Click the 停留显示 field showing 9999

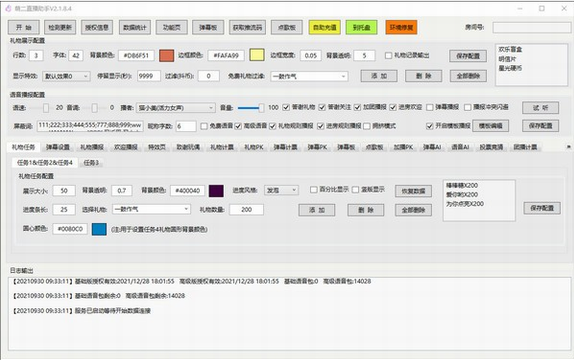149,76
